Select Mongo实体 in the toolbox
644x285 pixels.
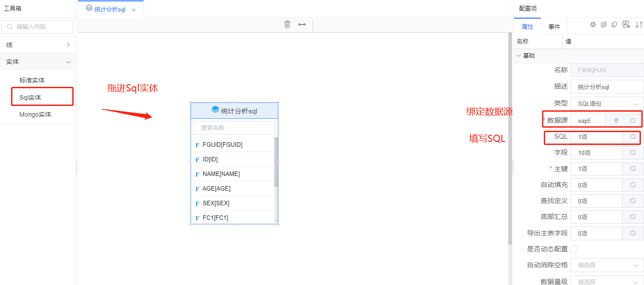click(35, 114)
